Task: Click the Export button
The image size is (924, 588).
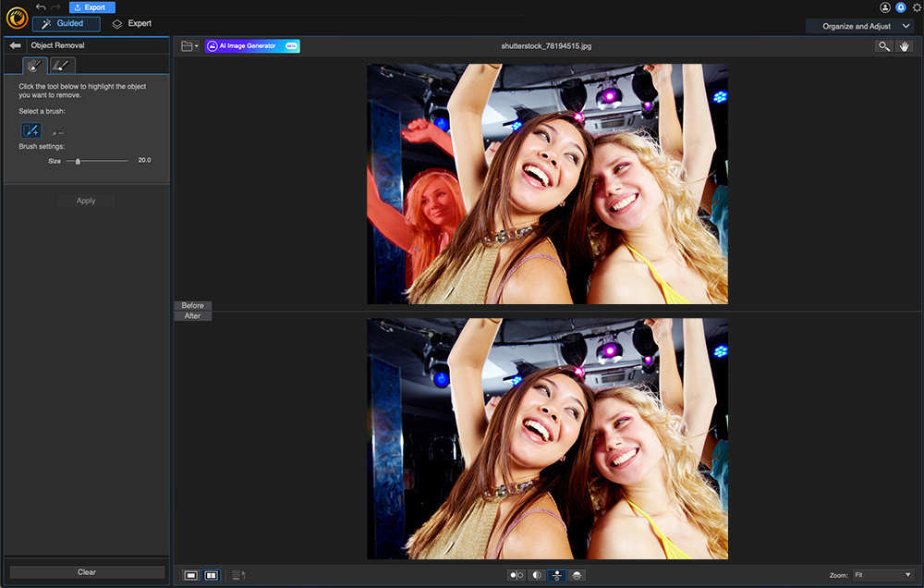Action: (x=91, y=6)
